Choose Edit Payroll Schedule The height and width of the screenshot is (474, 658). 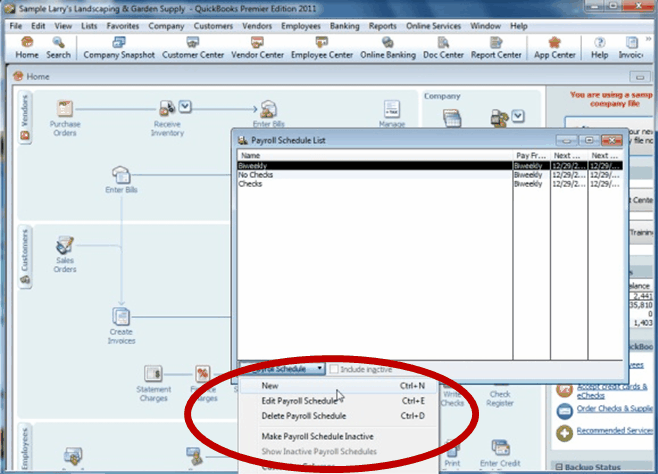pyautogui.click(x=340, y=401)
